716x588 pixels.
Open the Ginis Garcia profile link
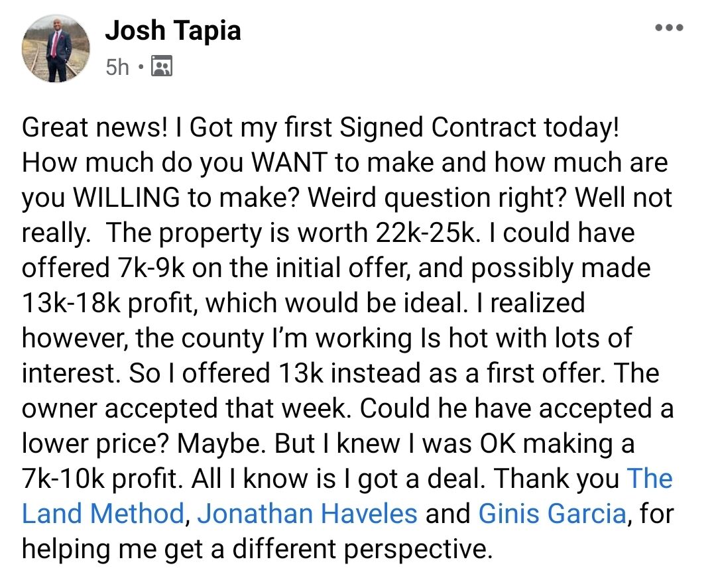click(552, 514)
